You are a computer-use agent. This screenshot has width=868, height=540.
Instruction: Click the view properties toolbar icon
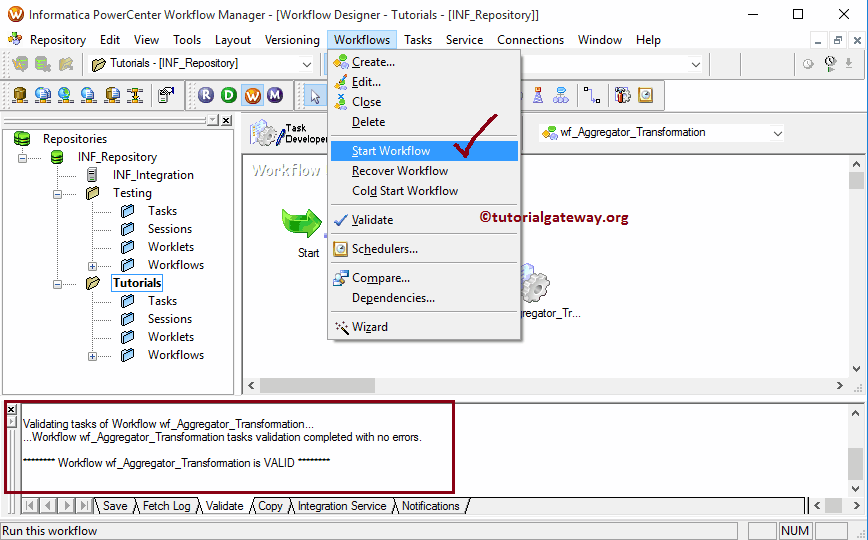pyautogui.click(x=166, y=95)
